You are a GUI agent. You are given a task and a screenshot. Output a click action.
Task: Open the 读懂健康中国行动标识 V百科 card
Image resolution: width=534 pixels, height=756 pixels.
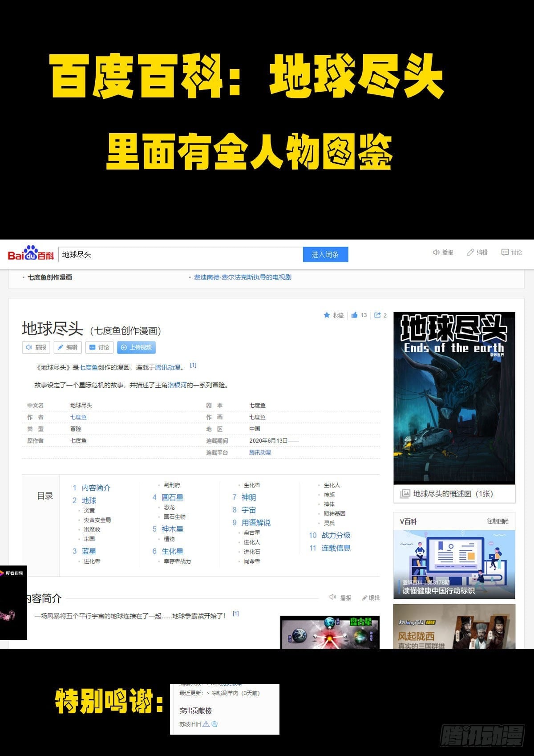[x=454, y=564]
